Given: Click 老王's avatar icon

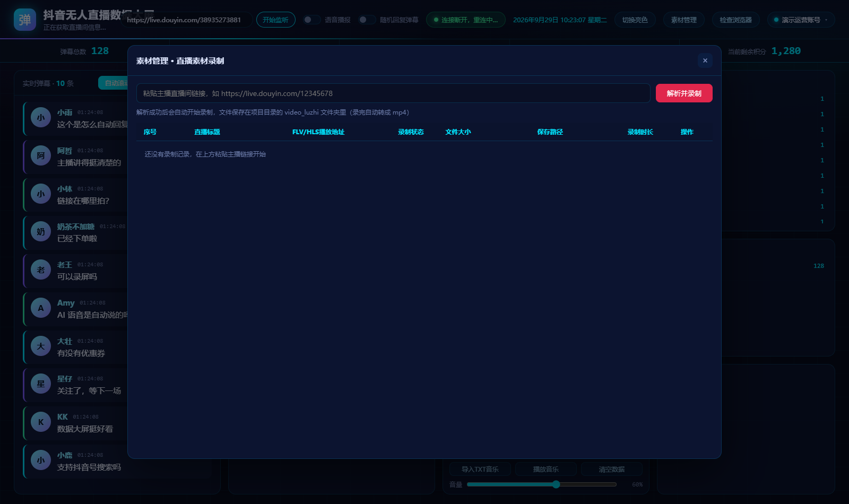Looking at the screenshot, I should (x=41, y=270).
